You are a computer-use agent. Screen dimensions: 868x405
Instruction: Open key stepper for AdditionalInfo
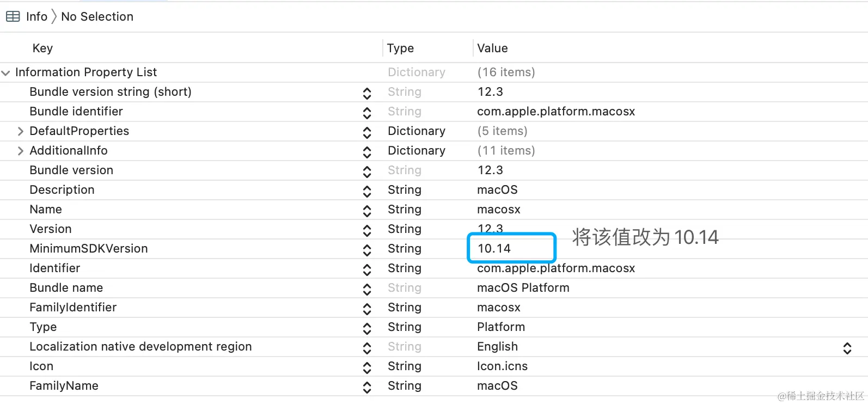pos(367,152)
